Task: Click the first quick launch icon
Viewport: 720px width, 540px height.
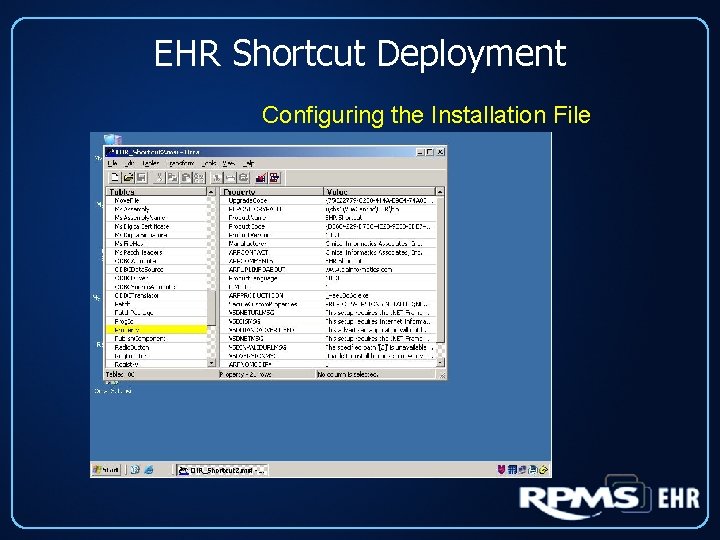Action: point(135,470)
